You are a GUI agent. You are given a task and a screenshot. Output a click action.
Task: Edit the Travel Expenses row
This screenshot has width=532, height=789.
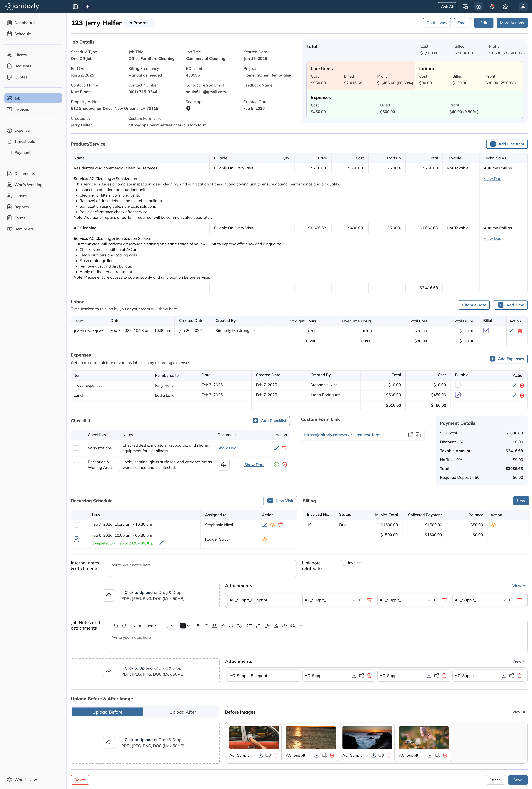point(514,385)
